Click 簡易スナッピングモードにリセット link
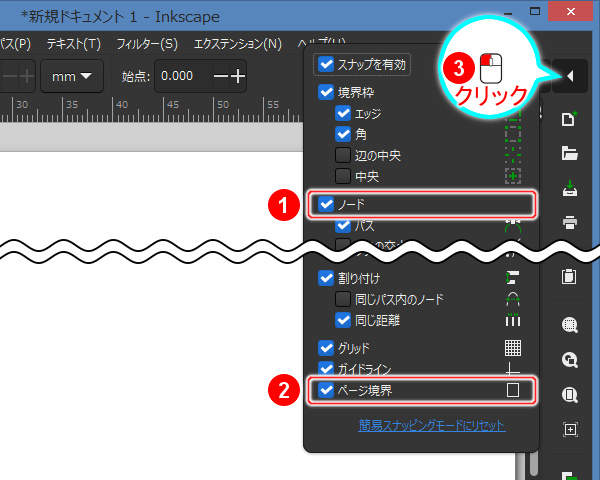This screenshot has width=600, height=480. [432, 425]
